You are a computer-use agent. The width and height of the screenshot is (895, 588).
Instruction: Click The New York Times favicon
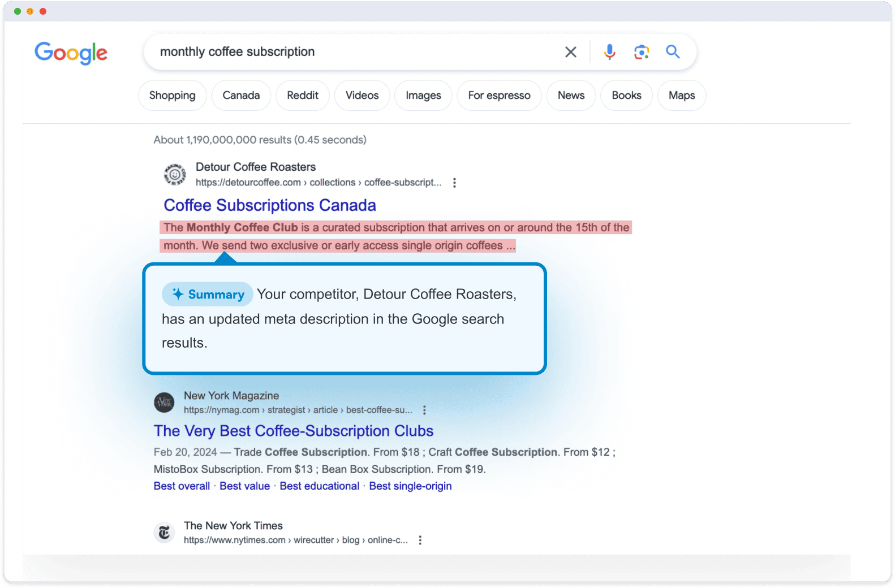pyautogui.click(x=165, y=533)
